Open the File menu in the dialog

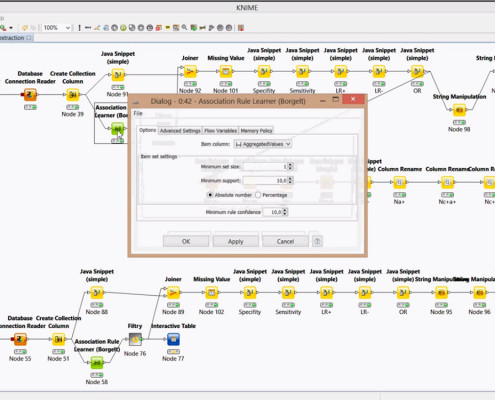pos(138,113)
